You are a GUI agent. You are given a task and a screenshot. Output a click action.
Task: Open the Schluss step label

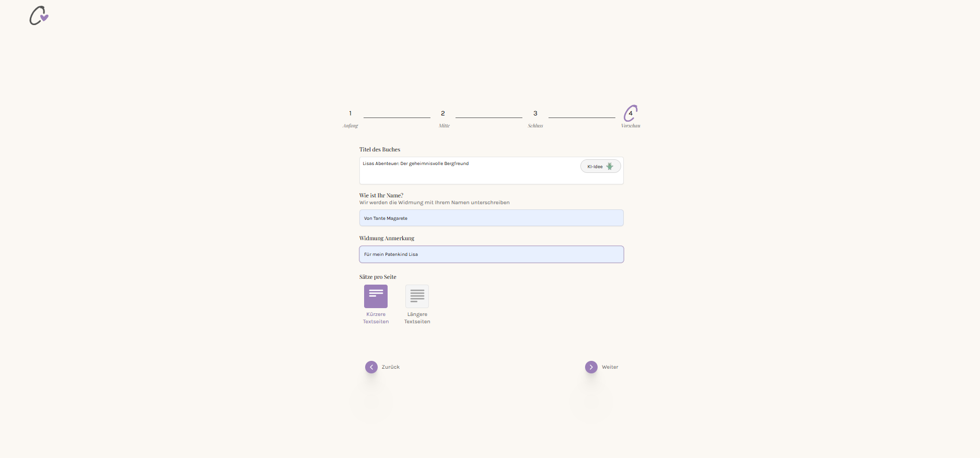click(535, 126)
